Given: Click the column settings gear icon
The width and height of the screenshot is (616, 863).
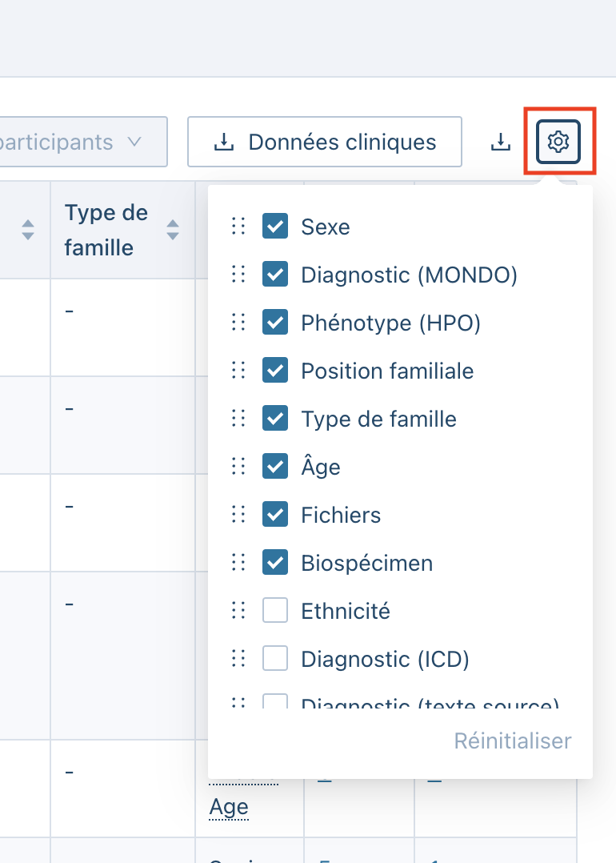Looking at the screenshot, I should pos(558,142).
